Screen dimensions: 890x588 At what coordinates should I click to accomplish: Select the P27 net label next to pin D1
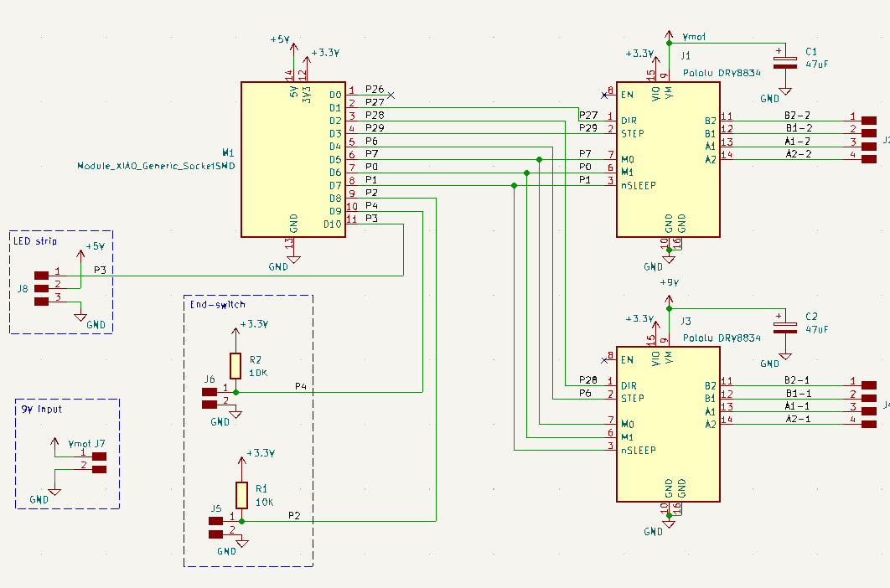[x=375, y=102]
